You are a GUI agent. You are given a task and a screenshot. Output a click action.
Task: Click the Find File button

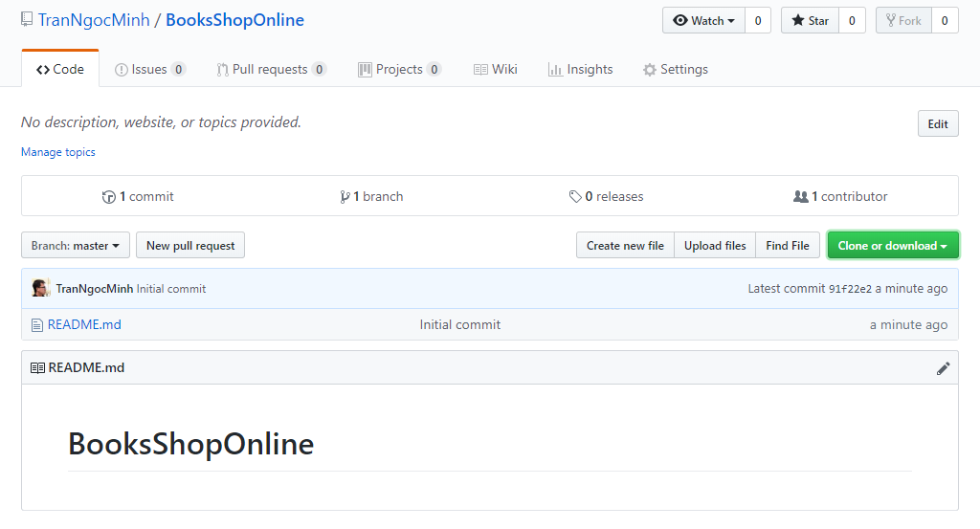click(788, 246)
